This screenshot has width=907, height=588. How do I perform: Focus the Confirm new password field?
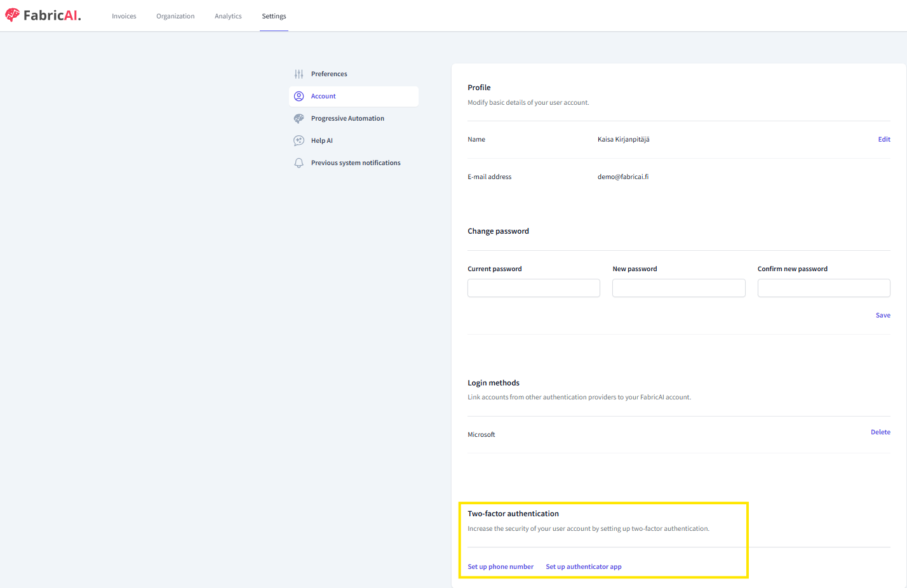point(824,288)
